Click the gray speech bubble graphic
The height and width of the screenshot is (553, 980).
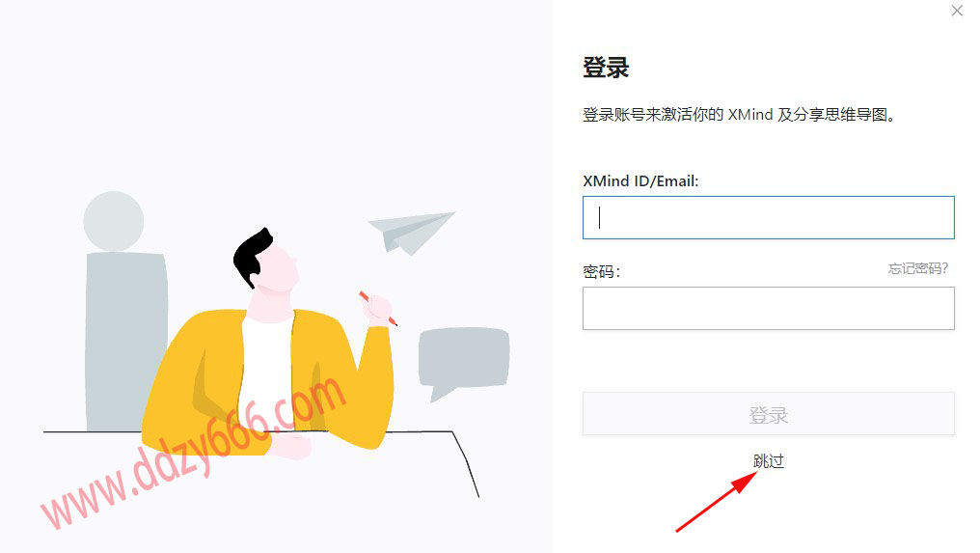[463, 361]
